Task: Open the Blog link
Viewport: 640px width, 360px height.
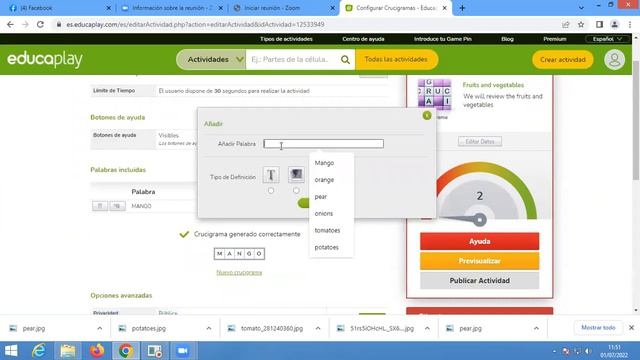Action: pyautogui.click(x=507, y=39)
